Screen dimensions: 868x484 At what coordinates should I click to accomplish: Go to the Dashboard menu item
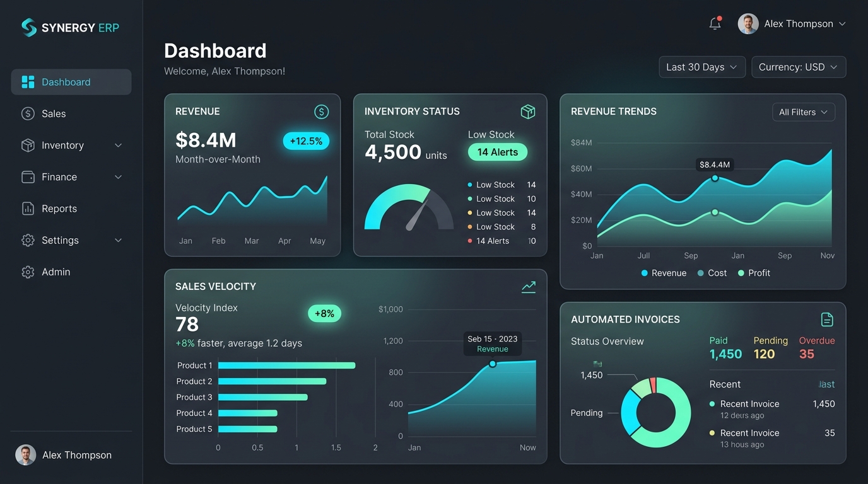pyautogui.click(x=71, y=82)
